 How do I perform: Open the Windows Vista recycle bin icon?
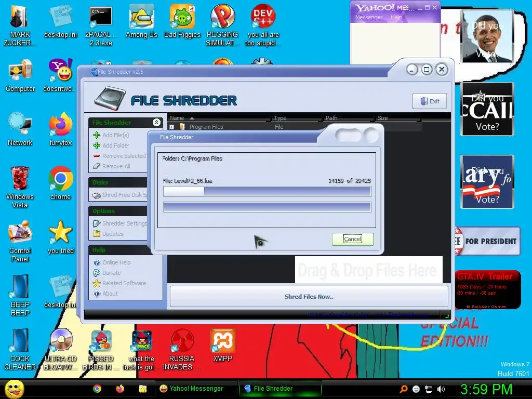pyautogui.click(x=20, y=187)
